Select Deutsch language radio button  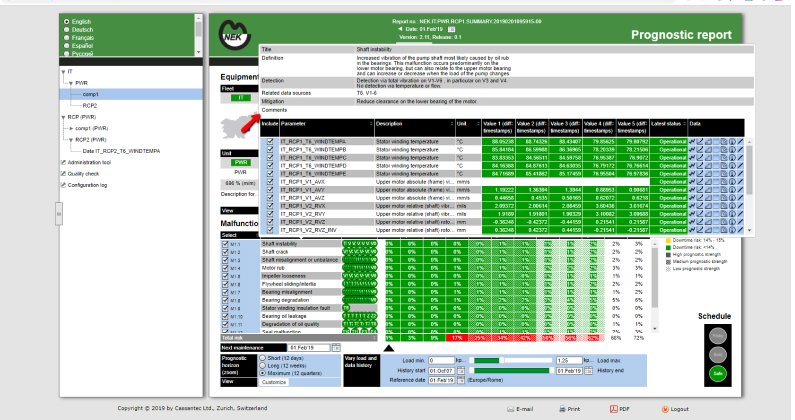(66, 30)
